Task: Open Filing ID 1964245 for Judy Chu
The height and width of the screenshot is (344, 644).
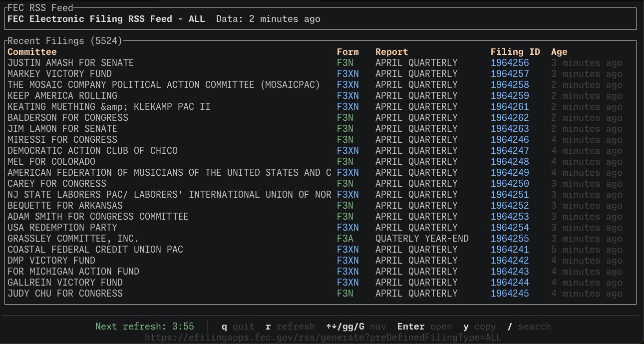Action: tap(509, 294)
